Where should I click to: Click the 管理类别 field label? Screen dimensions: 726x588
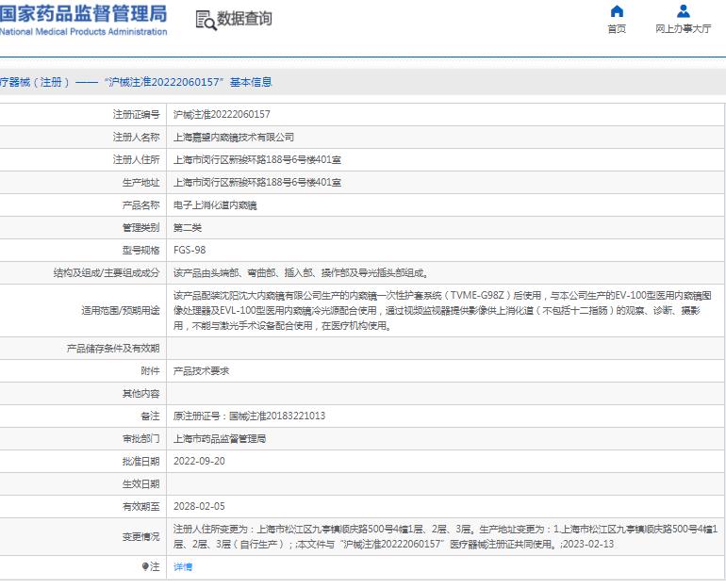(140, 228)
